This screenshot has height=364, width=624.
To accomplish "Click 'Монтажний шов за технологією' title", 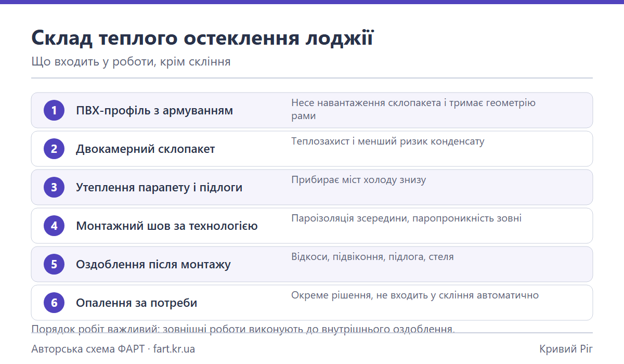I will click(167, 226).
